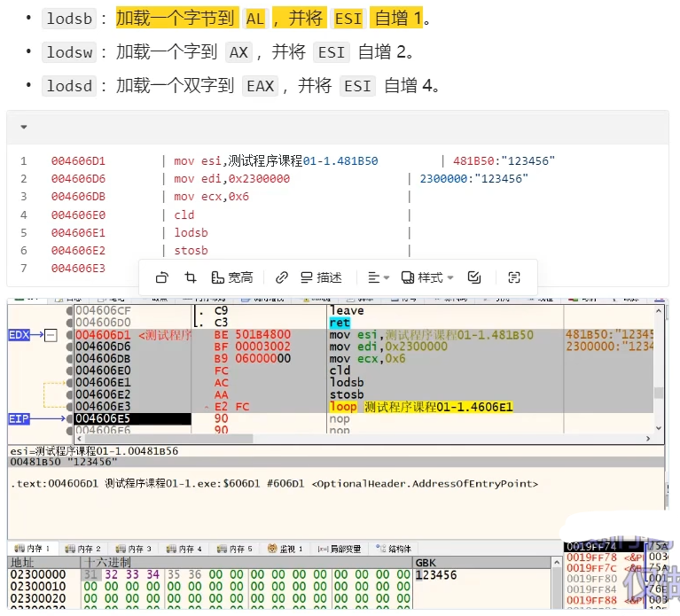Add image description with 描述
The image size is (680, 616).
pyautogui.click(x=321, y=277)
